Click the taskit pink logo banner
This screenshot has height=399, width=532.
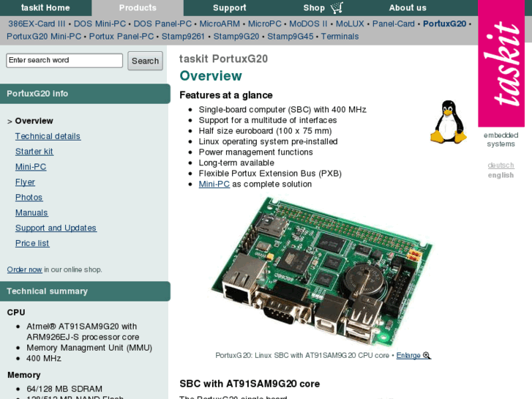coord(501,64)
